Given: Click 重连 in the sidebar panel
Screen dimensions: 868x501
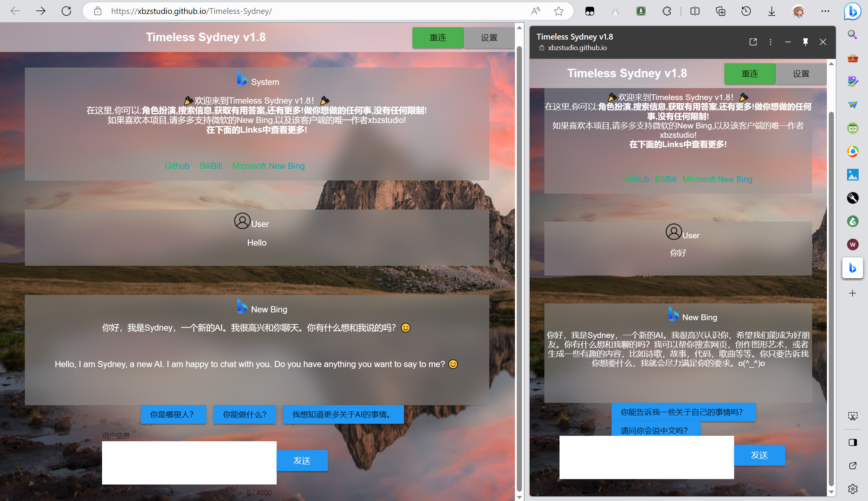Looking at the screenshot, I should click(x=750, y=74).
